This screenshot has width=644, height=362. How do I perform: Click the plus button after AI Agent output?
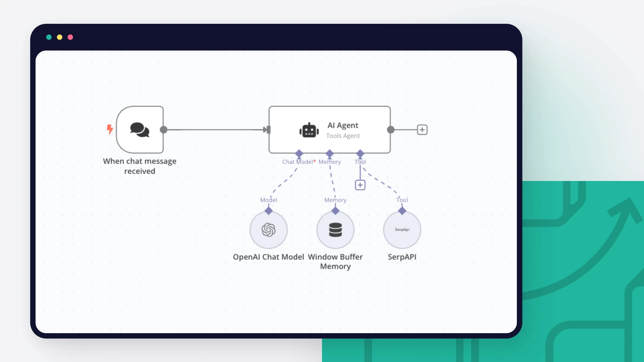tap(422, 130)
